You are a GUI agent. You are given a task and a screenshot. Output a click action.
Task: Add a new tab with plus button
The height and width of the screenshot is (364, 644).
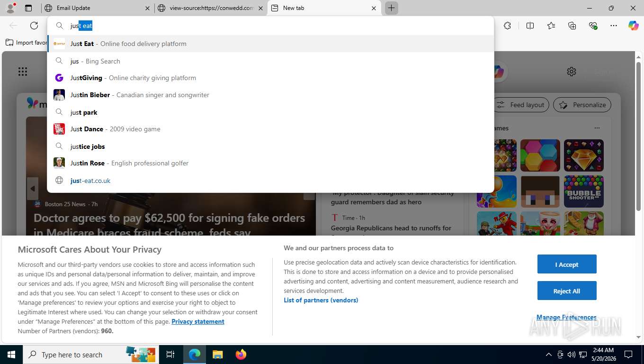click(392, 8)
